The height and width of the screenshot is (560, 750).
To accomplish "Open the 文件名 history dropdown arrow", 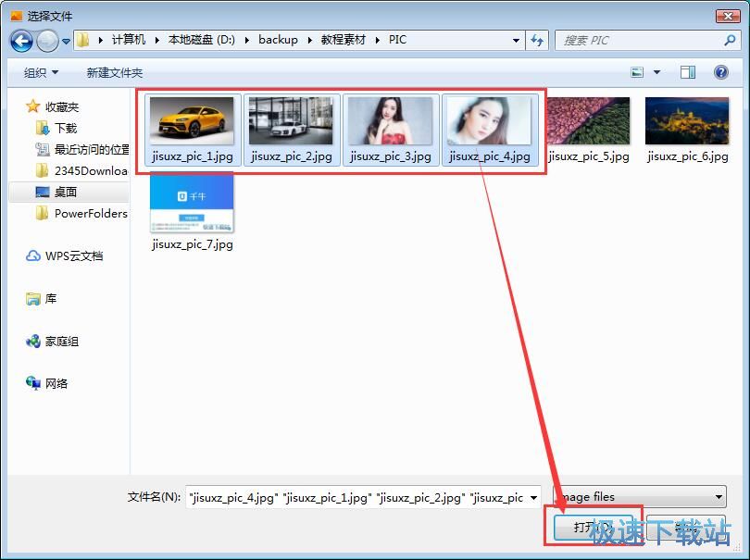I will click(x=534, y=498).
